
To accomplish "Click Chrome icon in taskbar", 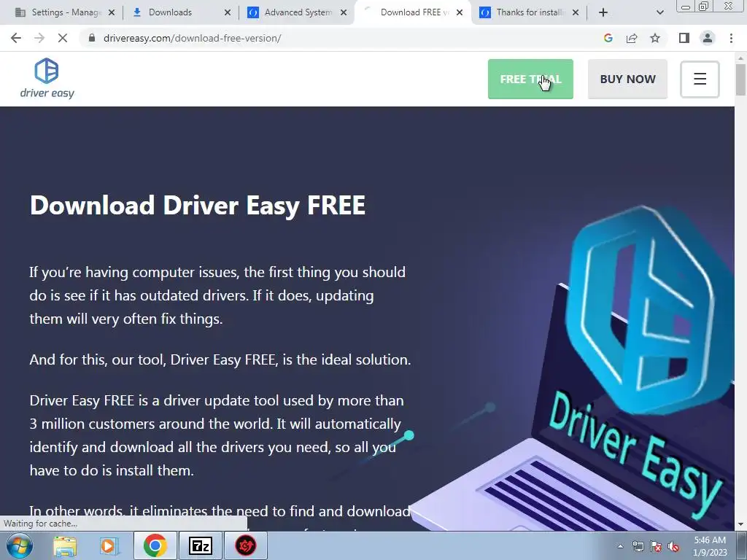I will pos(155,545).
